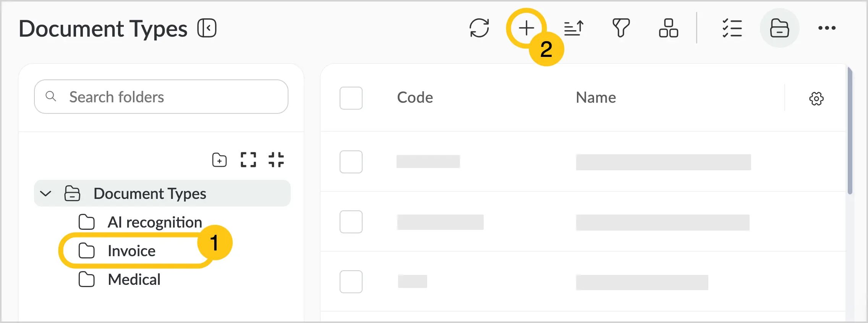Viewport: 868px width, 323px height.
Task: Open column settings gear icon
Action: pos(816,99)
